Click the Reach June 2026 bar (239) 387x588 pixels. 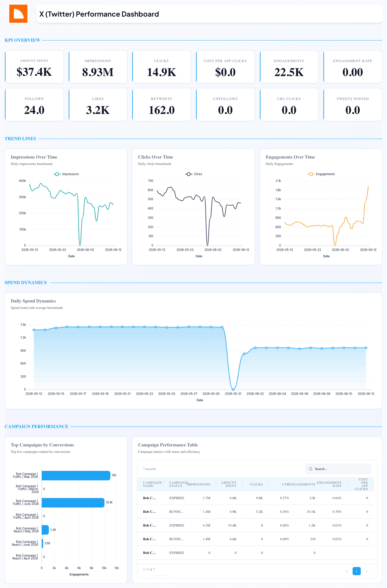coord(43,543)
